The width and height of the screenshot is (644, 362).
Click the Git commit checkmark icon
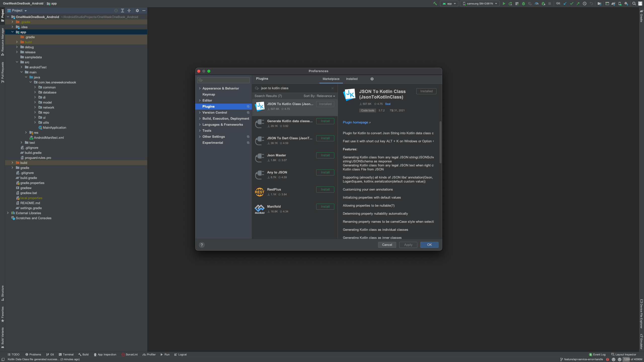tap(572, 4)
